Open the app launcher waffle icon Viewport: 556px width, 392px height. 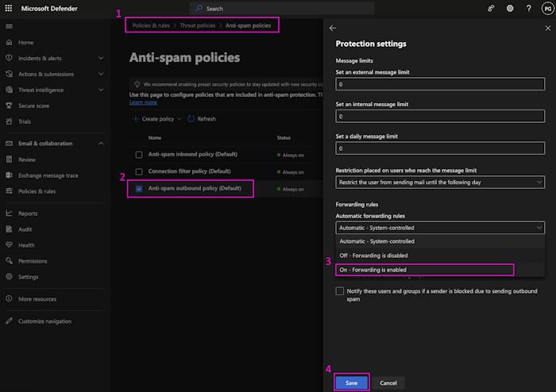point(9,8)
